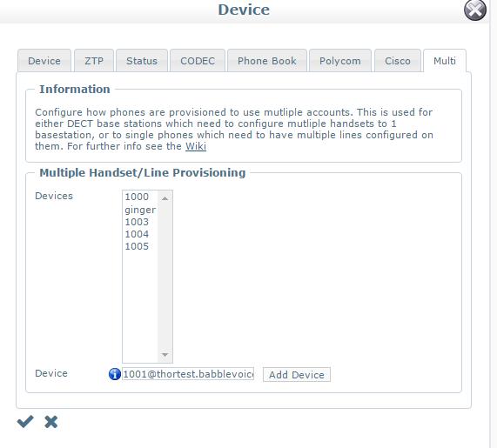This screenshot has width=497, height=448.
Task: Select device 1000 in the list
Action: click(x=140, y=197)
